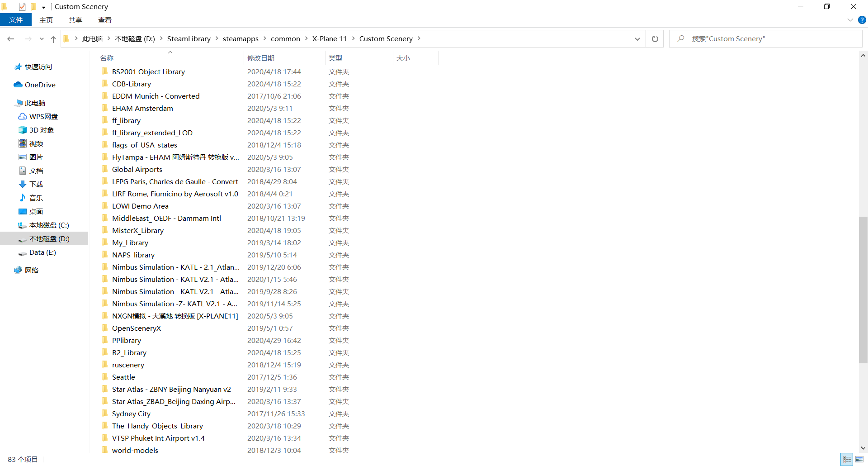Click the 此电脑 breadcrumb segment
Image resolution: width=868 pixels, height=466 pixels.
pos(92,39)
